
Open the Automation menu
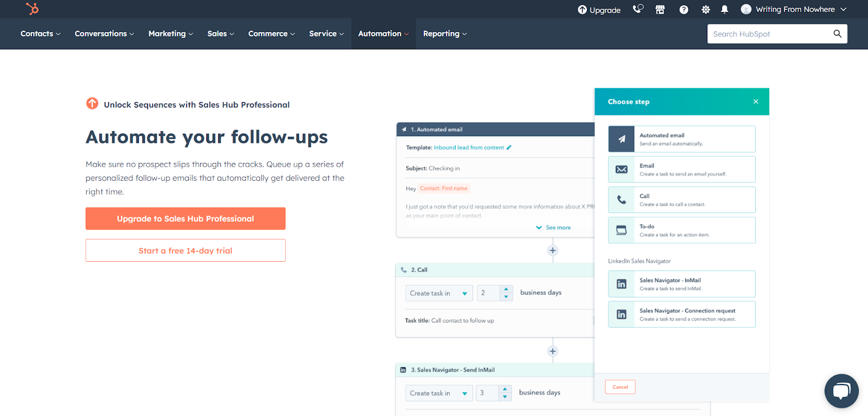pyautogui.click(x=384, y=34)
